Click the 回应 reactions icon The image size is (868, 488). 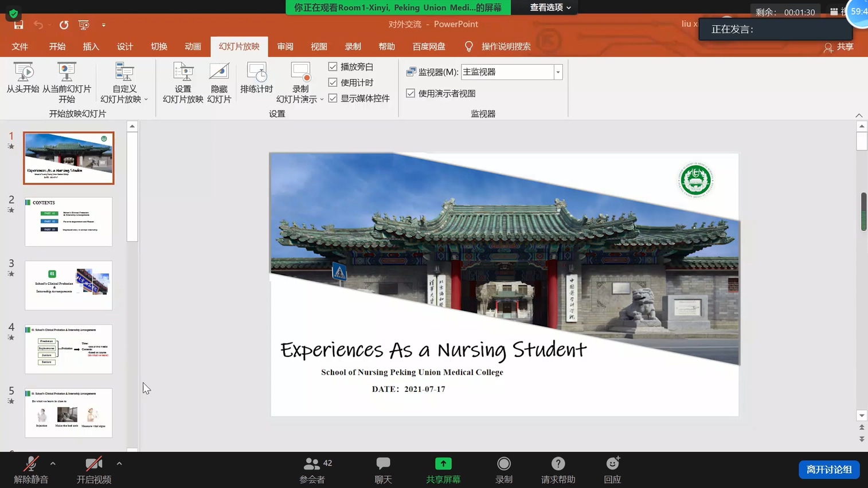click(x=612, y=464)
